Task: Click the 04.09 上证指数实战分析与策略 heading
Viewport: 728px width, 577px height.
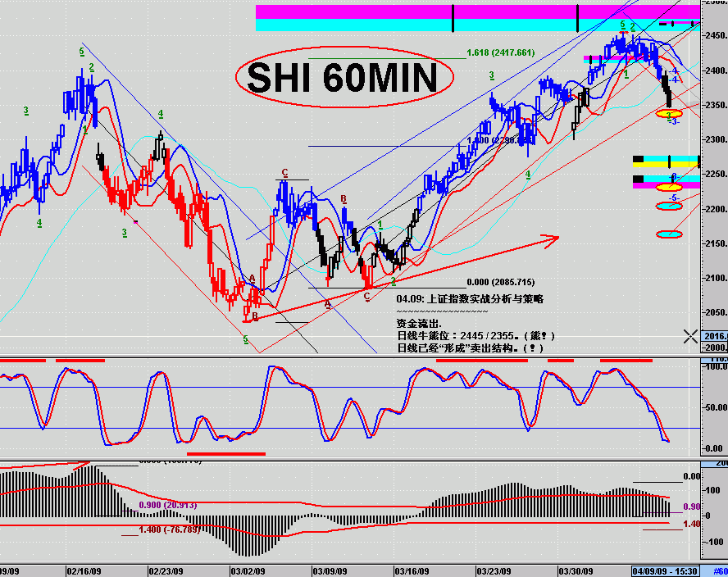Action: (x=470, y=299)
